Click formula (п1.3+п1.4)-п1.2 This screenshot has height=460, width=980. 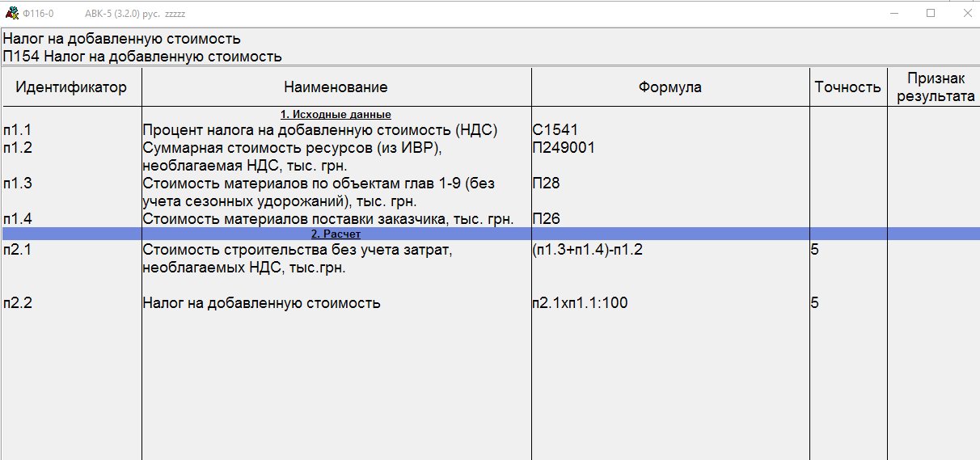pos(588,251)
